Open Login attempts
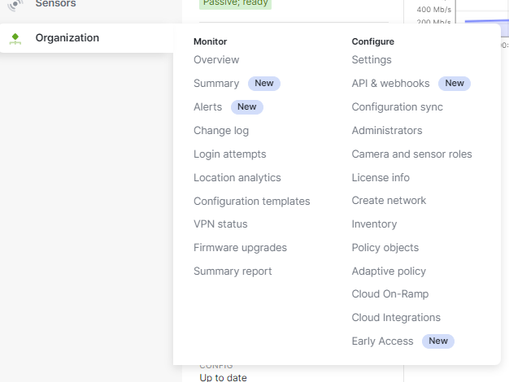 (230, 154)
